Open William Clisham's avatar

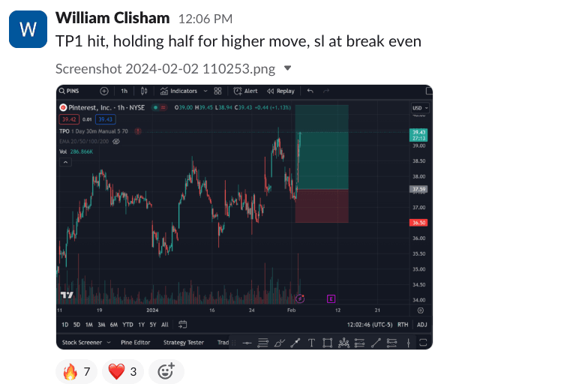pyautogui.click(x=28, y=29)
